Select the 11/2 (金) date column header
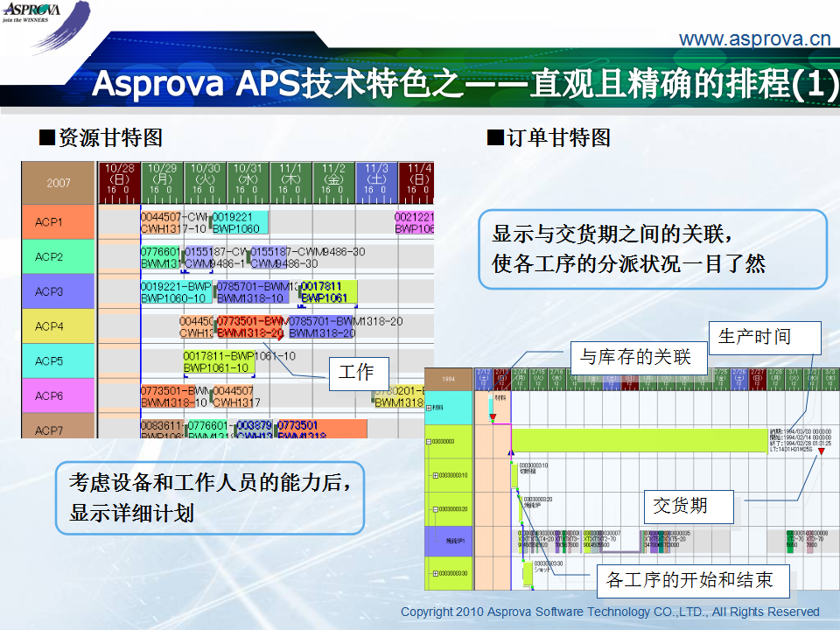 [x=333, y=183]
